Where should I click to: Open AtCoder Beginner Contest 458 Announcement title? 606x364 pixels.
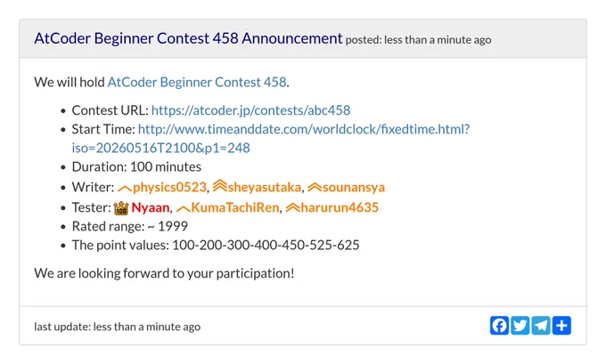tap(188, 38)
